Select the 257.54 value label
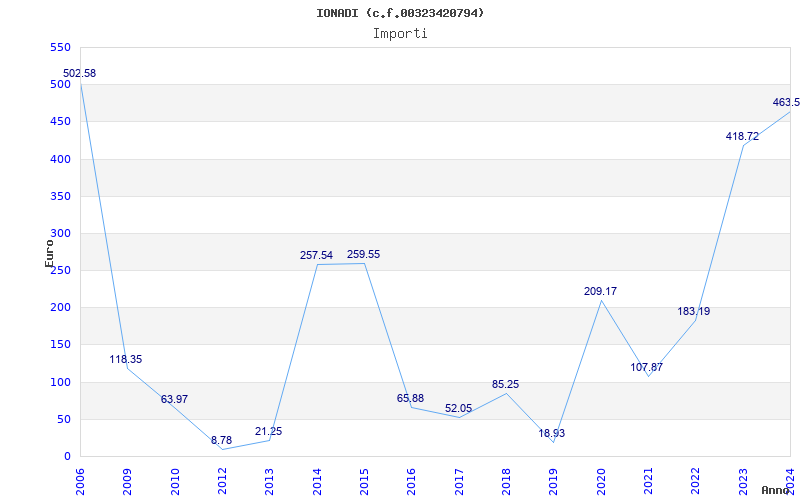Viewport: 800px width, 500px height. [316, 255]
